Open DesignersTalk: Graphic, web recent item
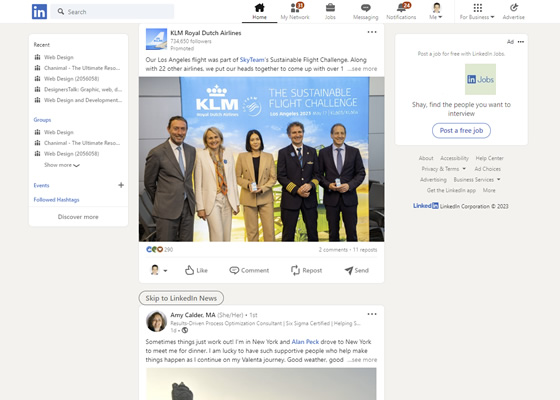 point(83,89)
